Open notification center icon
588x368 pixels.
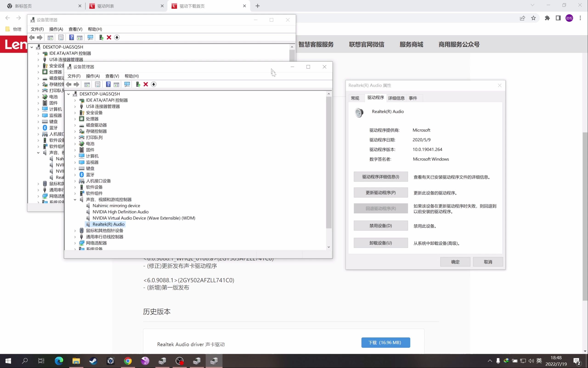tap(577, 361)
